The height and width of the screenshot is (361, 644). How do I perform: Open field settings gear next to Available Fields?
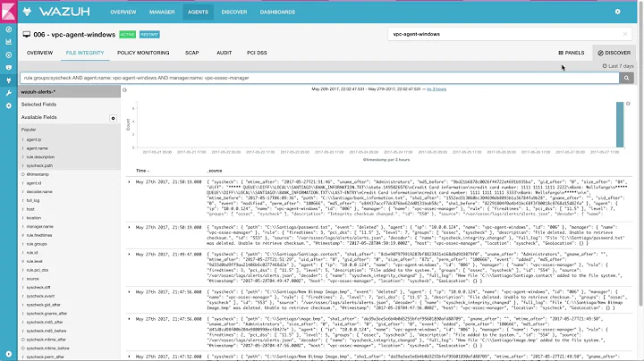pyautogui.click(x=113, y=118)
